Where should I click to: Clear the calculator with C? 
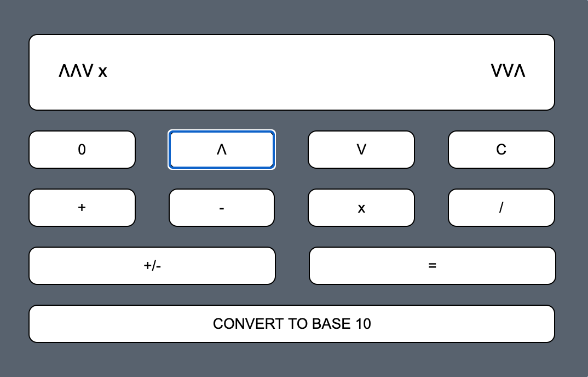tap(501, 150)
